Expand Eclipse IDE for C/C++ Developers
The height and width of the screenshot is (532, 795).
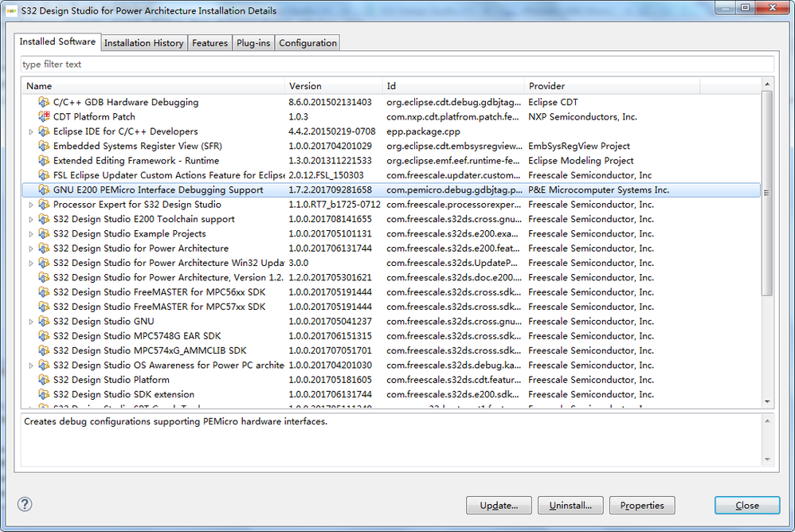coord(31,131)
